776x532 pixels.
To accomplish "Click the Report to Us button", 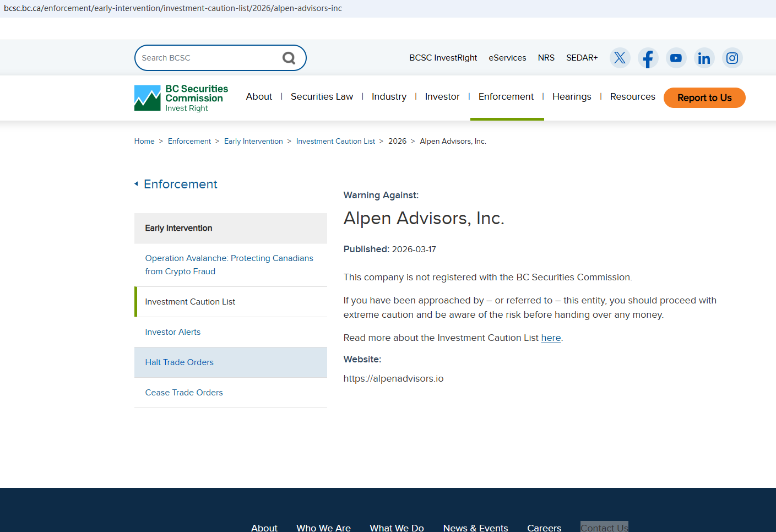I will click(704, 97).
